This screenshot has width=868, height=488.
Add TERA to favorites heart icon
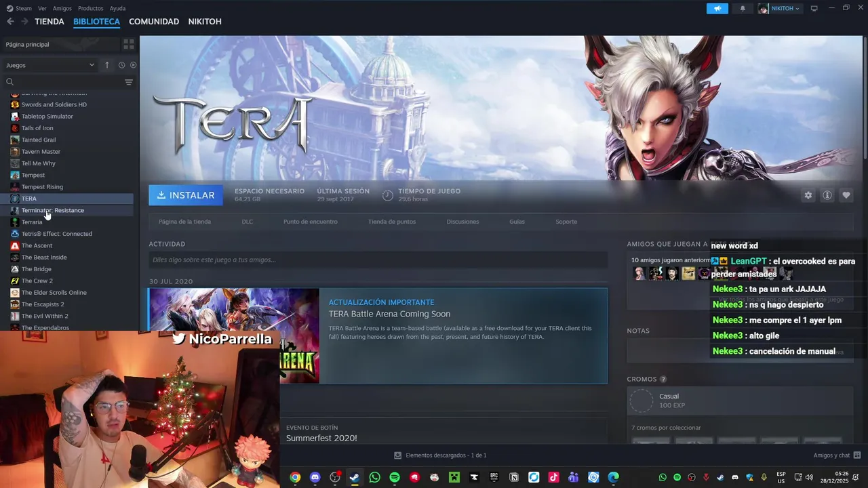click(846, 195)
